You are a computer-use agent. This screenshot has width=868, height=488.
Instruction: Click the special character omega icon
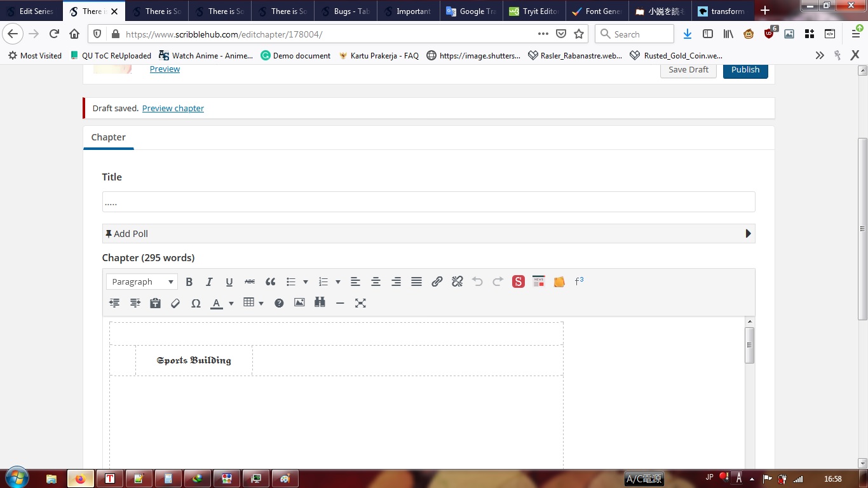[x=196, y=303]
